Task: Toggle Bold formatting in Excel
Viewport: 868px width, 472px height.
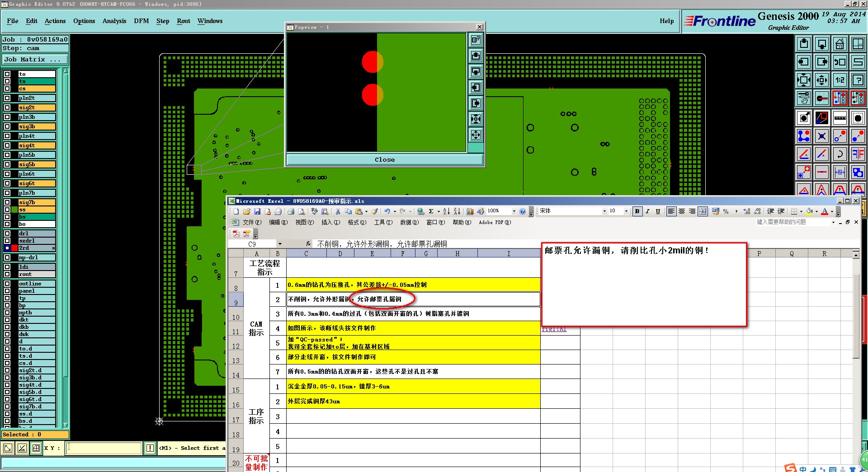Action: pyautogui.click(x=637, y=211)
